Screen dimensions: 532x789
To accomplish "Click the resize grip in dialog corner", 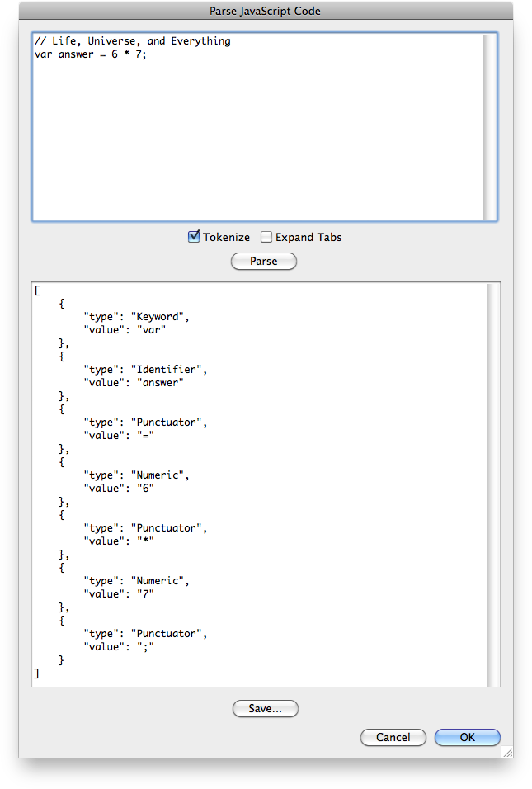I will pyautogui.click(x=506, y=751).
